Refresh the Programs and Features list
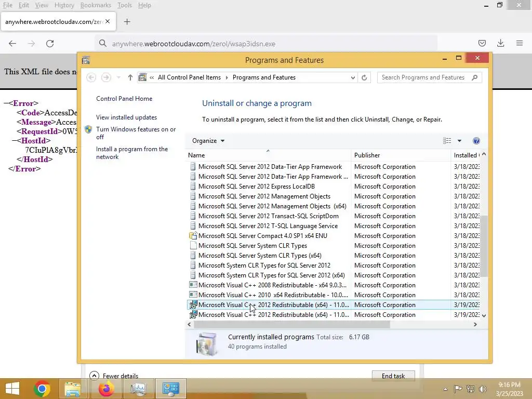Viewport: 532px width, 399px height. click(364, 77)
